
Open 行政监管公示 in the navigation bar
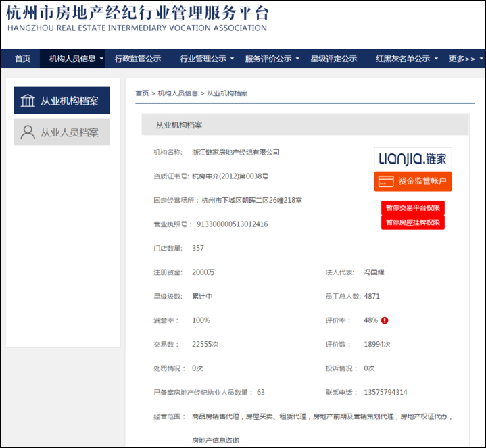click(x=138, y=59)
